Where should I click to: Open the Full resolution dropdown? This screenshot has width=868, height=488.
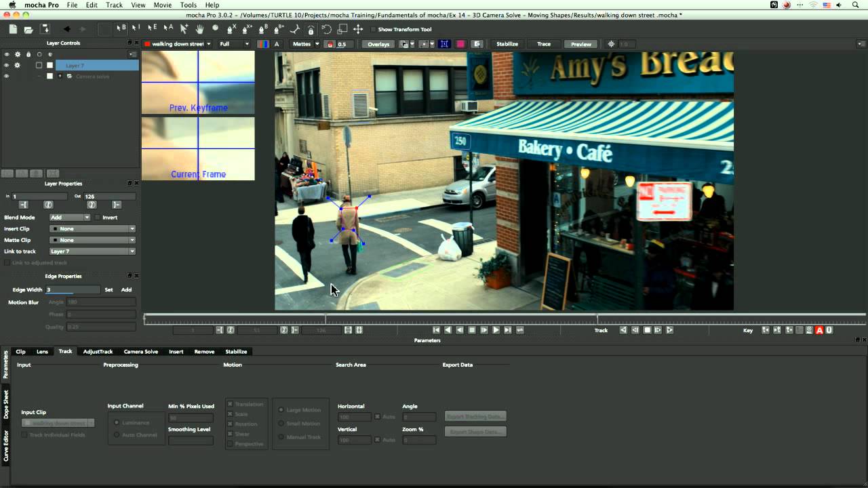234,44
